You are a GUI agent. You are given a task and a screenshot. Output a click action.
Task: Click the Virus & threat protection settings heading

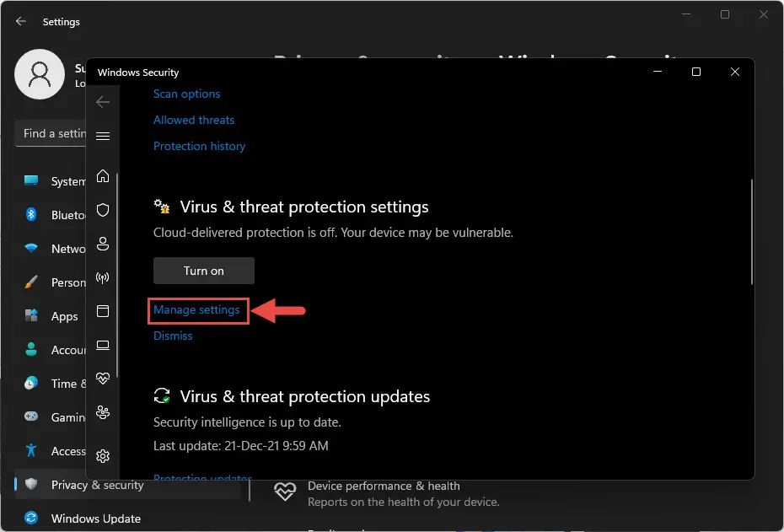304,207
